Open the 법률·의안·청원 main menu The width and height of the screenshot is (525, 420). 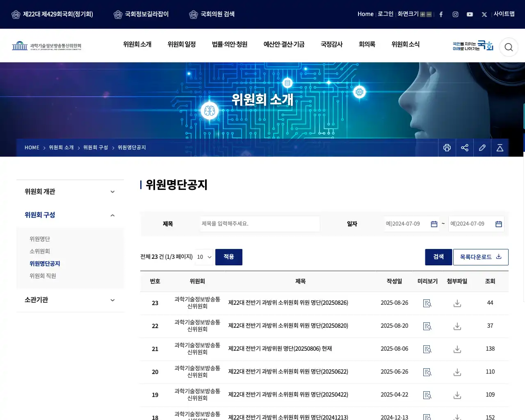[230, 44]
